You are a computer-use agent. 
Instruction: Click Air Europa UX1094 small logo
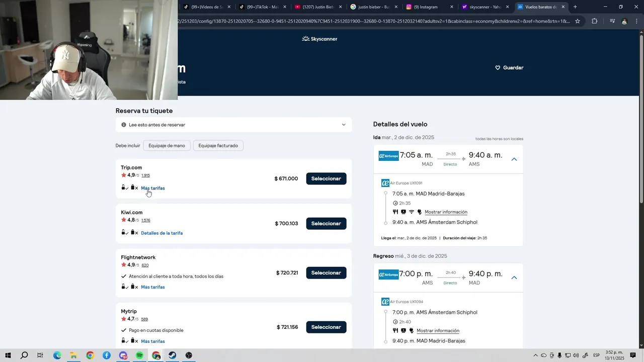[385, 302]
